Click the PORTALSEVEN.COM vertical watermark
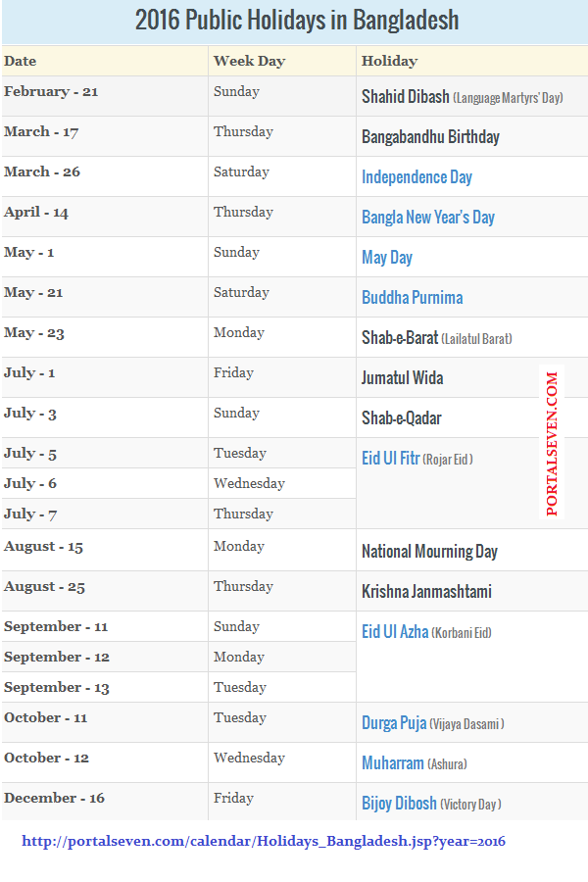This screenshot has width=588, height=882. click(552, 443)
